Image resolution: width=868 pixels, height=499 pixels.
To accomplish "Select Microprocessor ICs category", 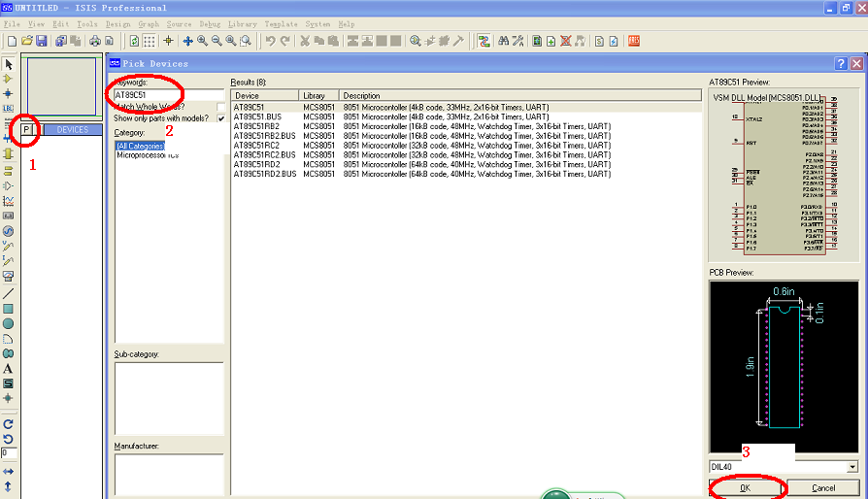I will pos(148,155).
